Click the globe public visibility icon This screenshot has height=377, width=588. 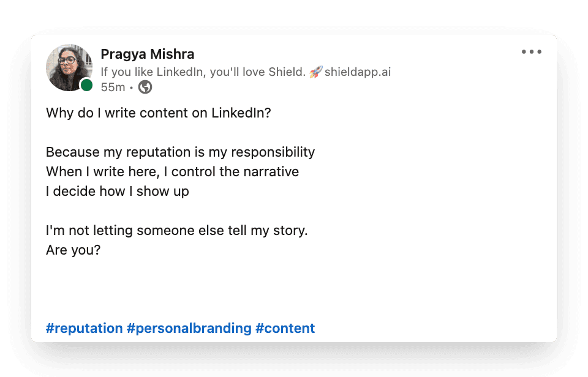(x=145, y=88)
